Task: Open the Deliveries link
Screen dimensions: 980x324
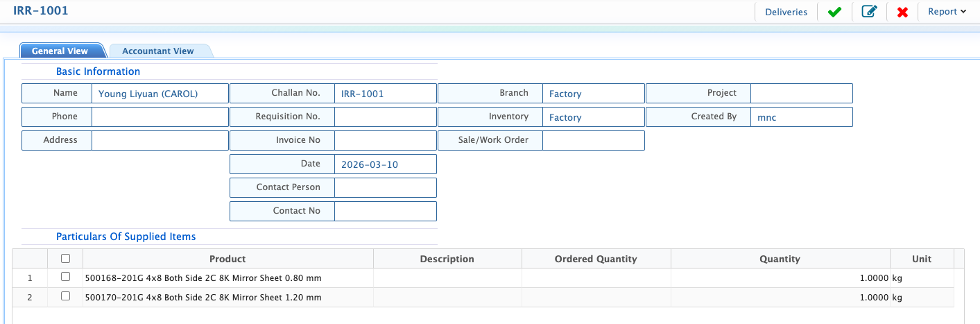Action: click(x=786, y=12)
